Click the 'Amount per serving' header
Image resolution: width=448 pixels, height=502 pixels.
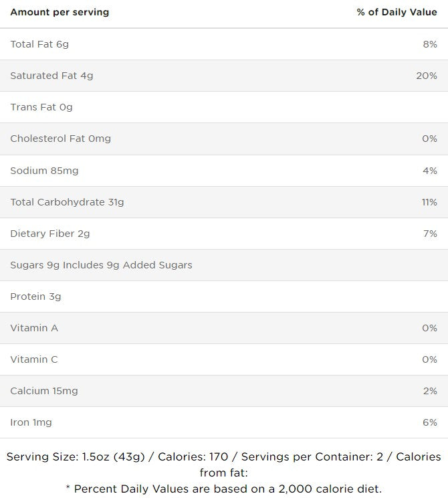[60, 12]
